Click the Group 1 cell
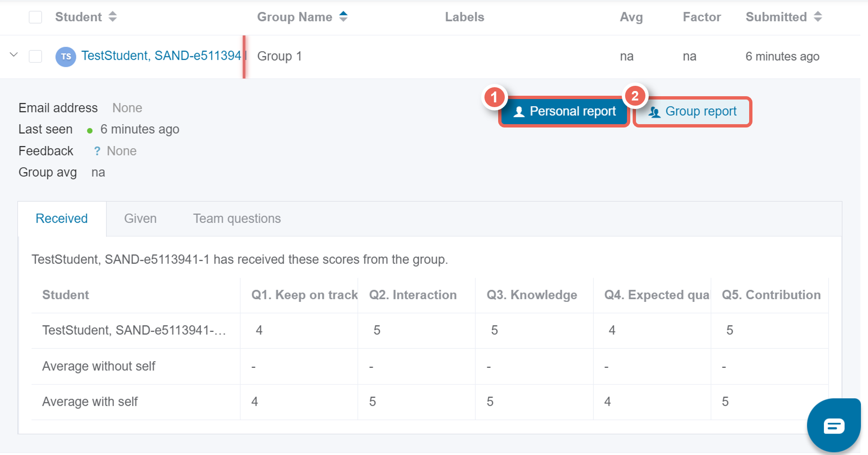Viewport: 868px width, 455px height. click(279, 56)
